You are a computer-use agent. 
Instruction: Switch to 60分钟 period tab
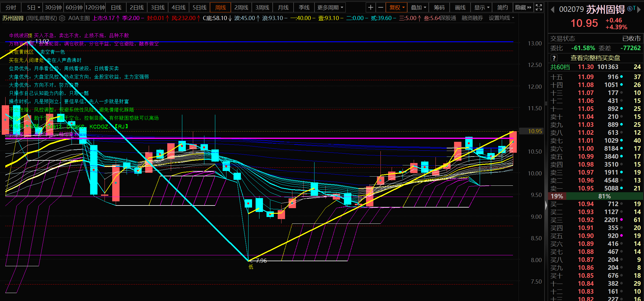74,7
